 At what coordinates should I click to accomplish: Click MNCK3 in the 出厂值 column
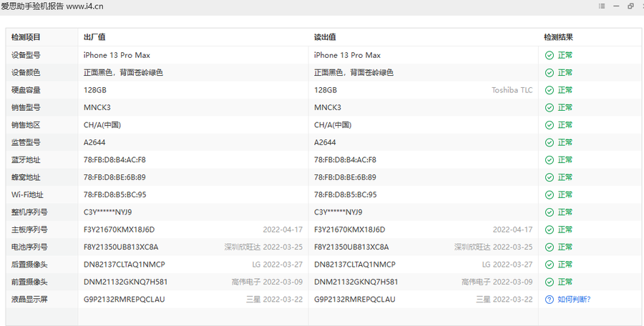[97, 107]
